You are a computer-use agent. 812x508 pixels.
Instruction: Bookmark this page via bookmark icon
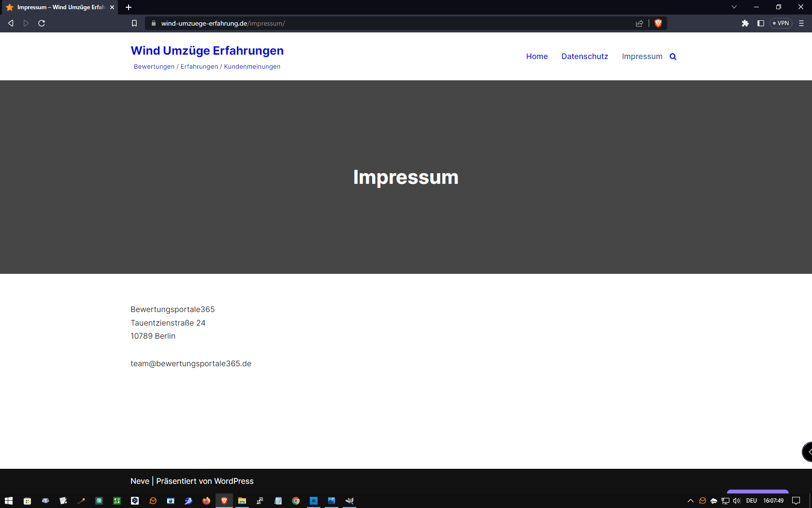click(134, 23)
